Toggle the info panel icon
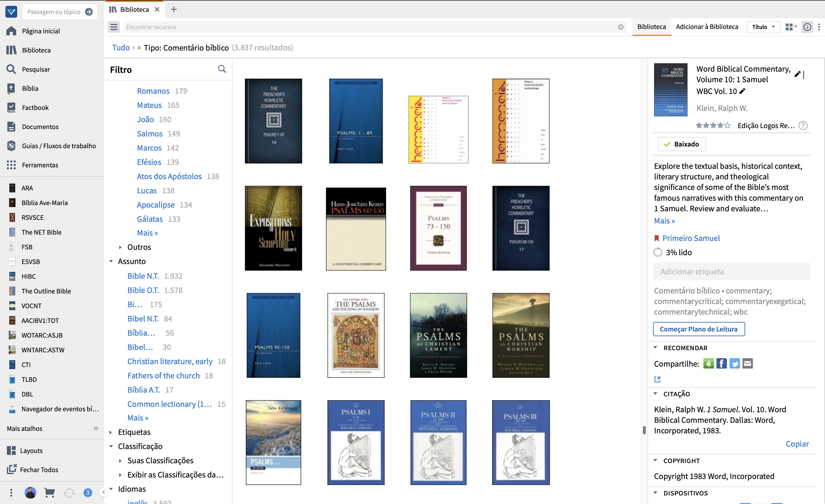 pos(807,27)
